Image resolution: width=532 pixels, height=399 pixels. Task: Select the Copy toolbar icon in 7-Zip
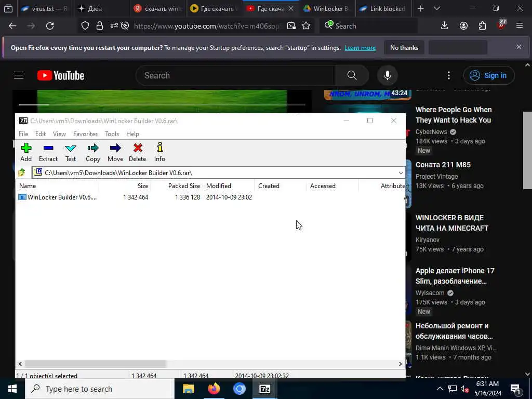92,152
